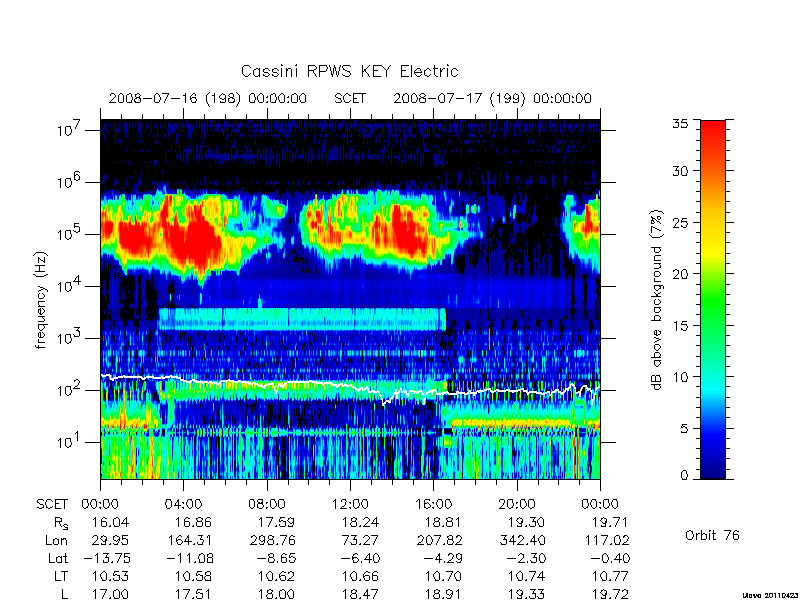This screenshot has height=600, width=800.
Task: Click the color bar value 10
Action: coord(680,377)
